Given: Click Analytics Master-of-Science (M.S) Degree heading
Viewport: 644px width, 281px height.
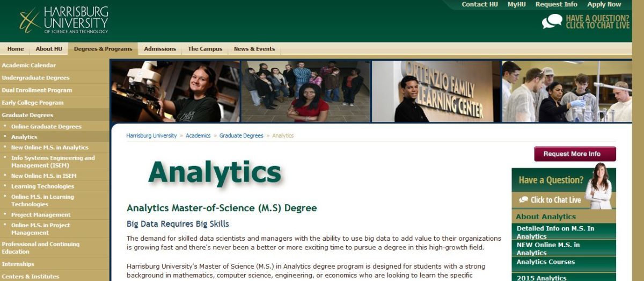Looking at the screenshot, I should (x=222, y=208).
